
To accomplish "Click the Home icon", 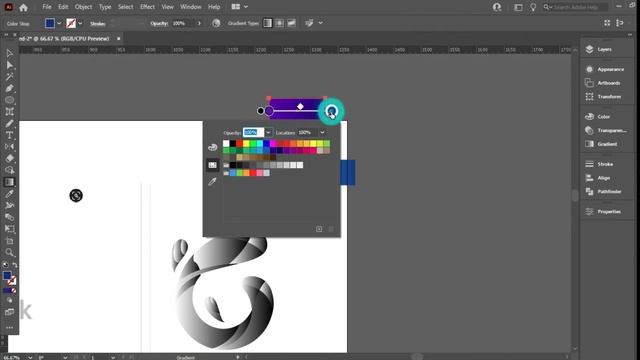I will click(x=23, y=7).
